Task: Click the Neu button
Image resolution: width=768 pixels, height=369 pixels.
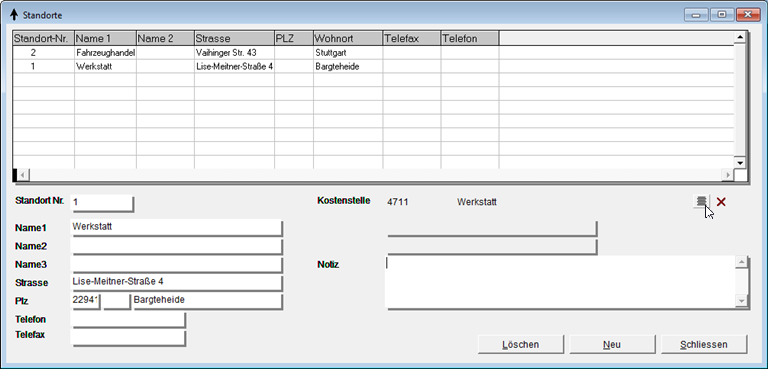Action: pos(612,344)
